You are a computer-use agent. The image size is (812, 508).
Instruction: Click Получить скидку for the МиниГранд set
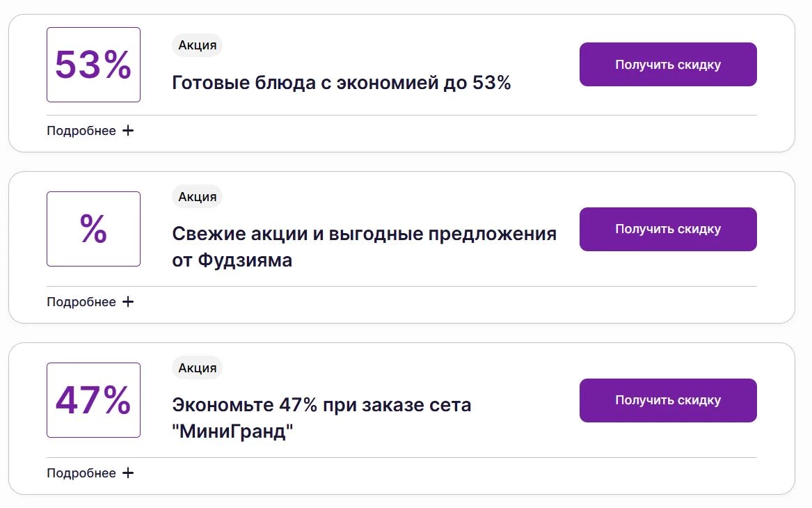667,399
